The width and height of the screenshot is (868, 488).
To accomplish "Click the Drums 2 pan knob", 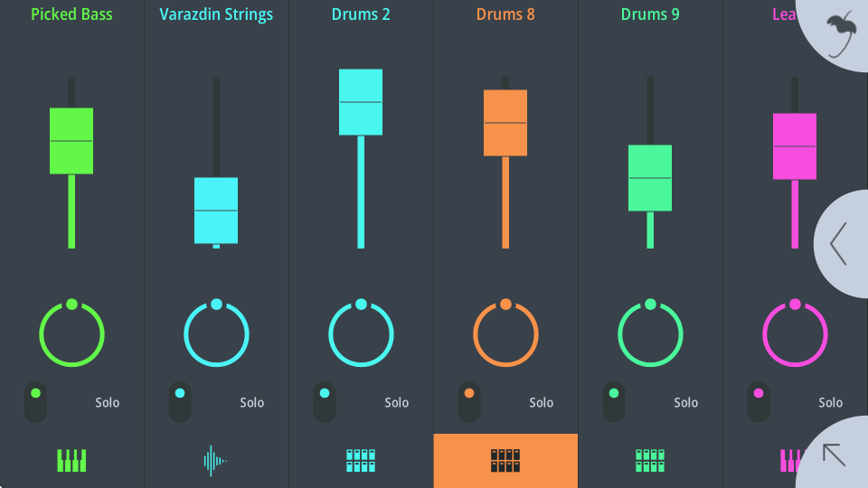I will click(361, 333).
